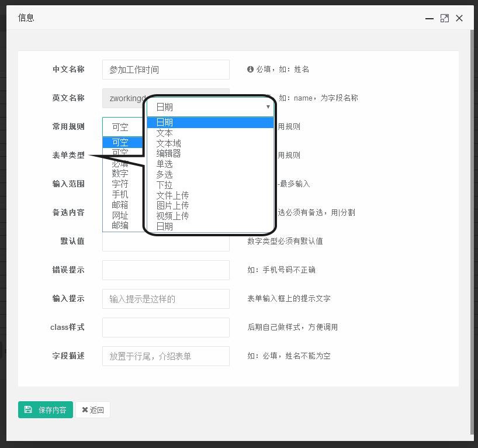Screen dimensions: 478x448
Task: Click the 返回 button to go back
Action: (x=93, y=410)
